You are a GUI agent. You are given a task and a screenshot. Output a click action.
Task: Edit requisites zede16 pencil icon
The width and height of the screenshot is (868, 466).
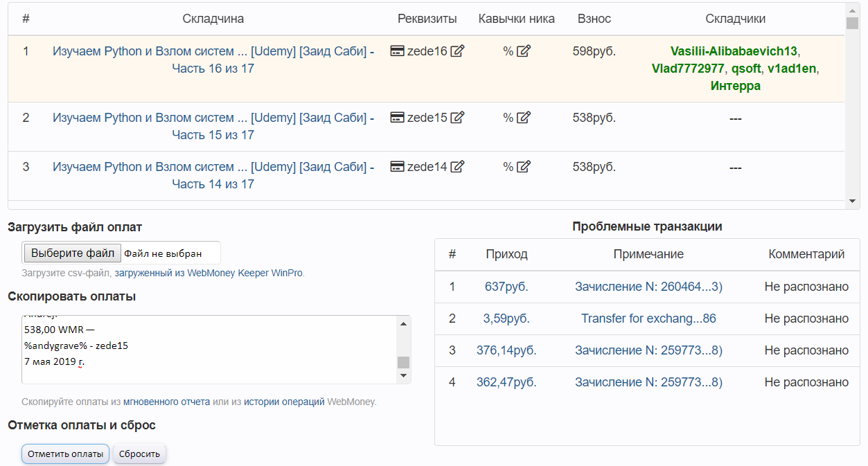457,51
